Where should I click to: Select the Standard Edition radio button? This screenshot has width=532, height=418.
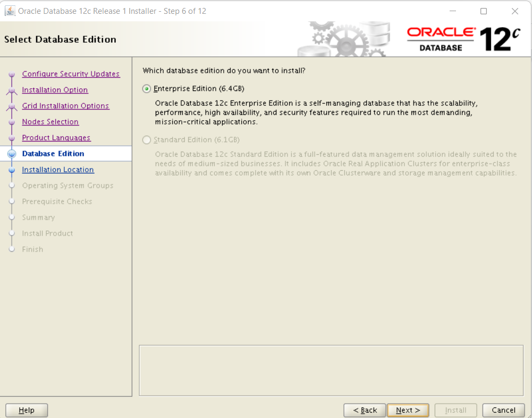pyautogui.click(x=147, y=140)
